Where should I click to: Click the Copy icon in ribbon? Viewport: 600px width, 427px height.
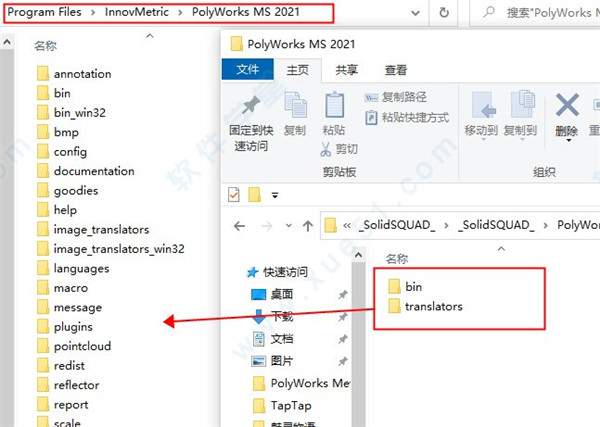point(295,104)
